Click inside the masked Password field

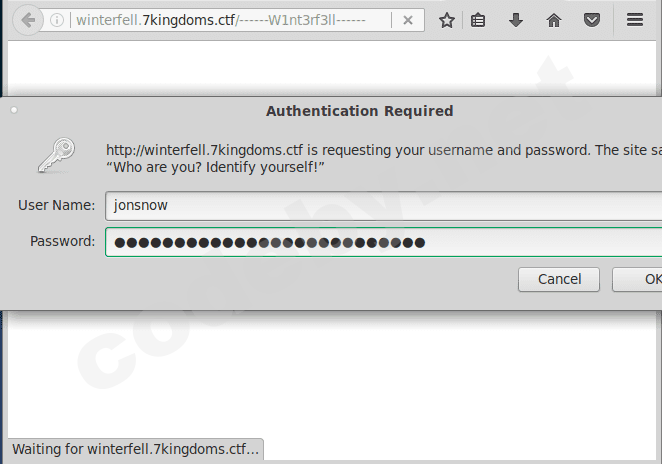[380, 242]
